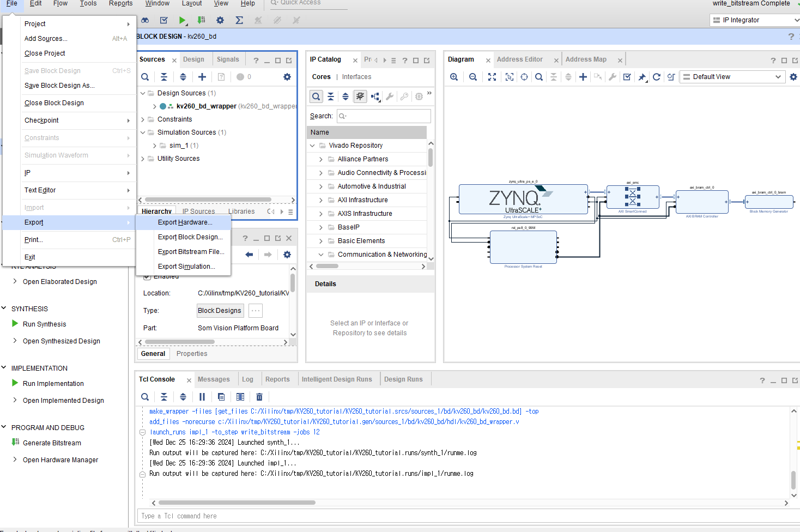The width and height of the screenshot is (800, 532).
Task: Collapse the IMPLEMENTATION section
Action: coord(4,368)
